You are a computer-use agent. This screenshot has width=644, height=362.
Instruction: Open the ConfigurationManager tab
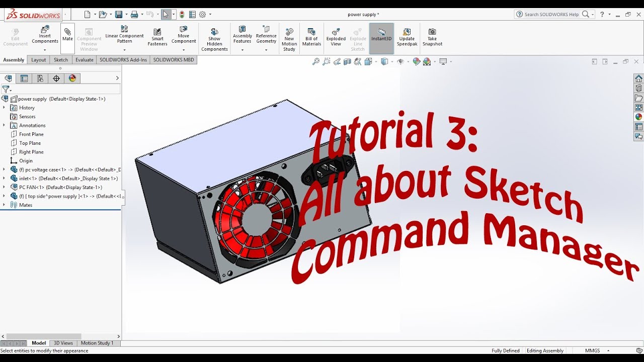pos(40,78)
